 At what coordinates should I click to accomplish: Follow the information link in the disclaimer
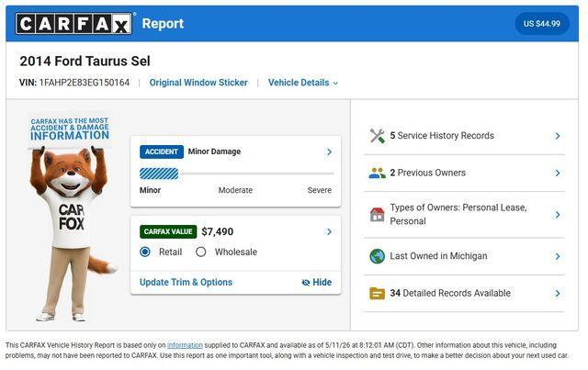coord(185,345)
